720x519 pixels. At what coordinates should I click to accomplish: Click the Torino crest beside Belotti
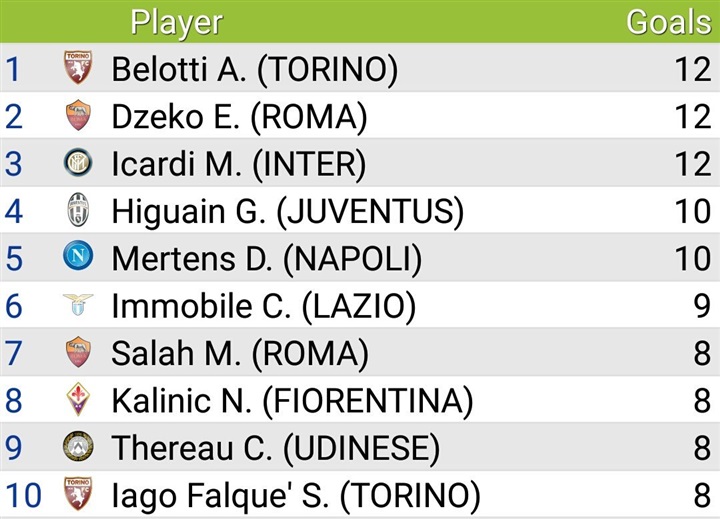pyautogui.click(x=77, y=68)
